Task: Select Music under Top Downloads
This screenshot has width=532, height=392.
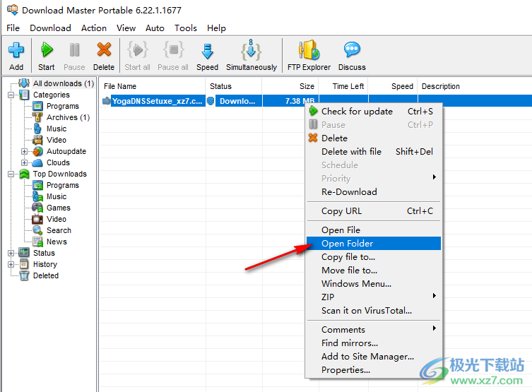Action: point(57,196)
